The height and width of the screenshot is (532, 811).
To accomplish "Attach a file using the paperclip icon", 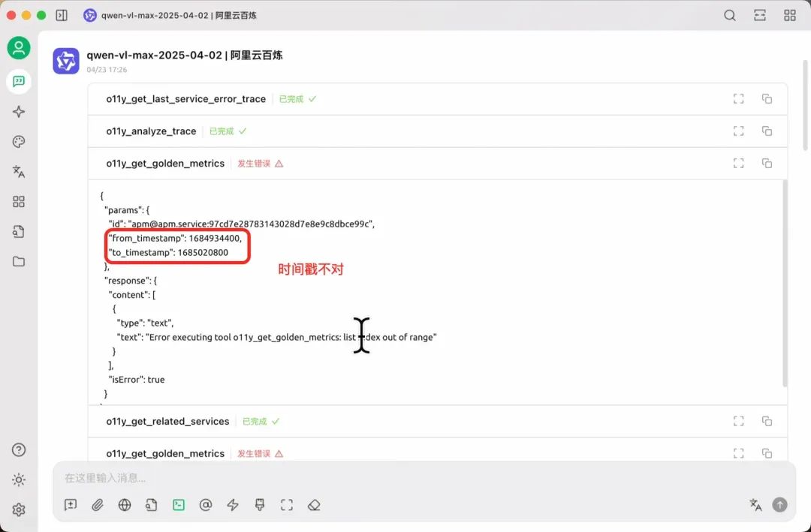I will (97, 505).
